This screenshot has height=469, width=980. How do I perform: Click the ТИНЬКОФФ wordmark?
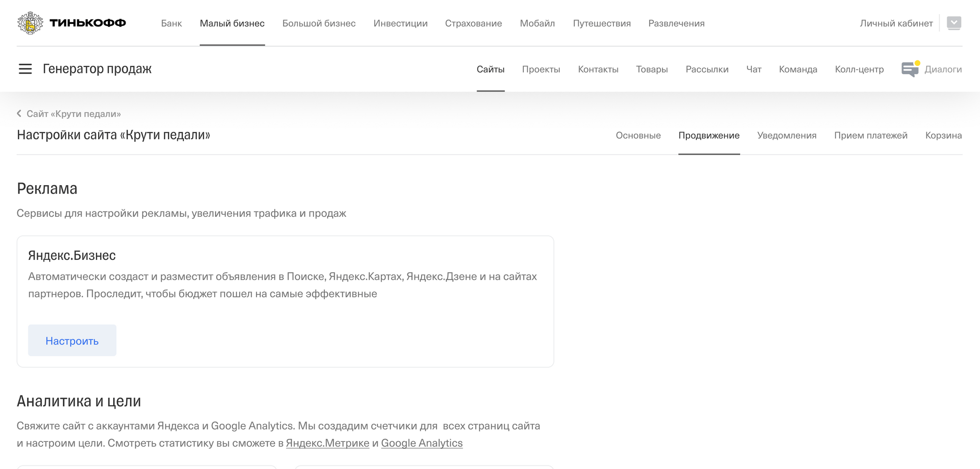coord(88,23)
